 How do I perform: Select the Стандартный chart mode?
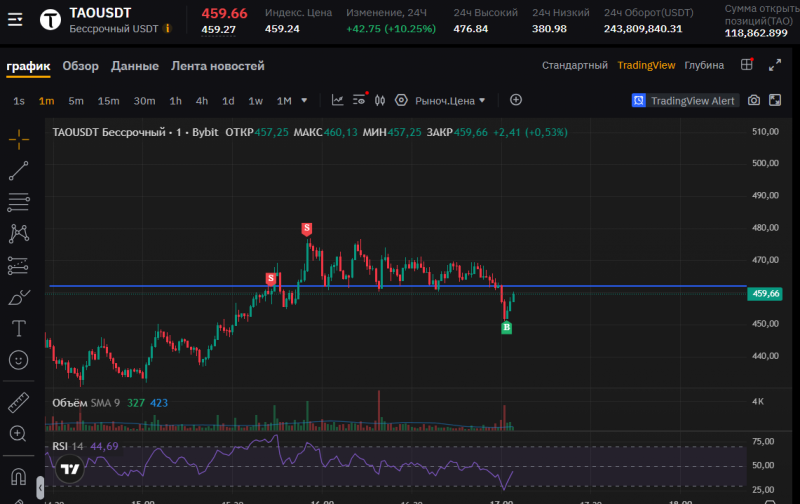click(574, 65)
